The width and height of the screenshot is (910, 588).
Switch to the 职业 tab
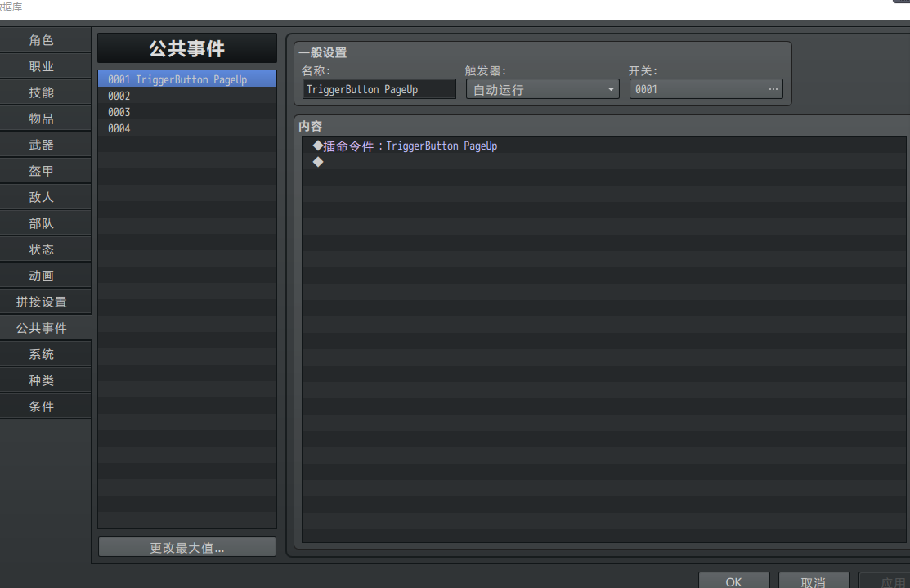(x=45, y=66)
